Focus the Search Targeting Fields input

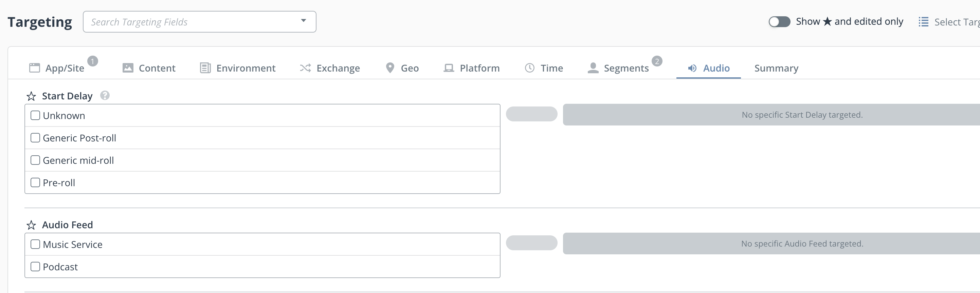coord(190,22)
